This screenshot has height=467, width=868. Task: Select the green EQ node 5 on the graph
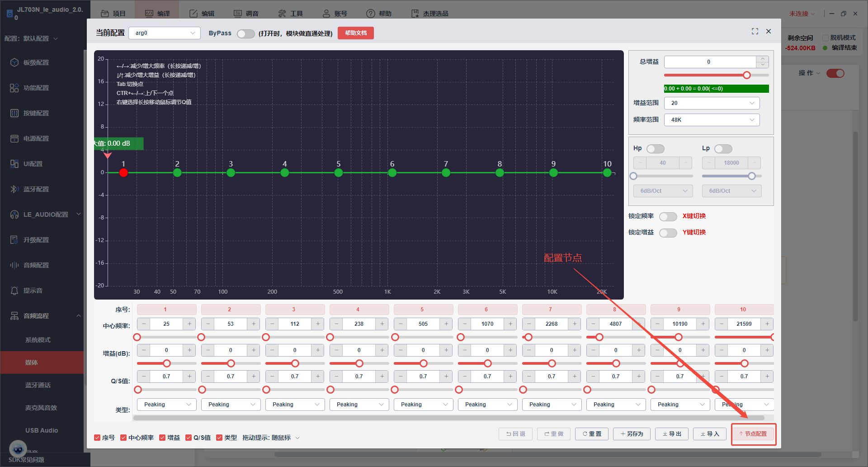point(339,172)
